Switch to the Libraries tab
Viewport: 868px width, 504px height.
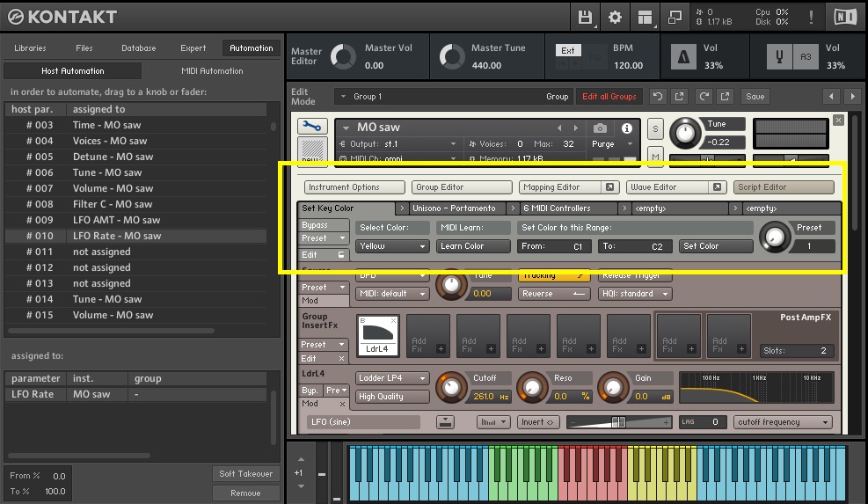pos(30,48)
